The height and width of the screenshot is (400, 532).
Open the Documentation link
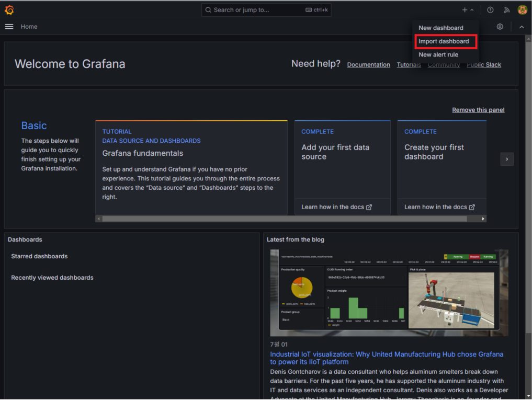368,64
